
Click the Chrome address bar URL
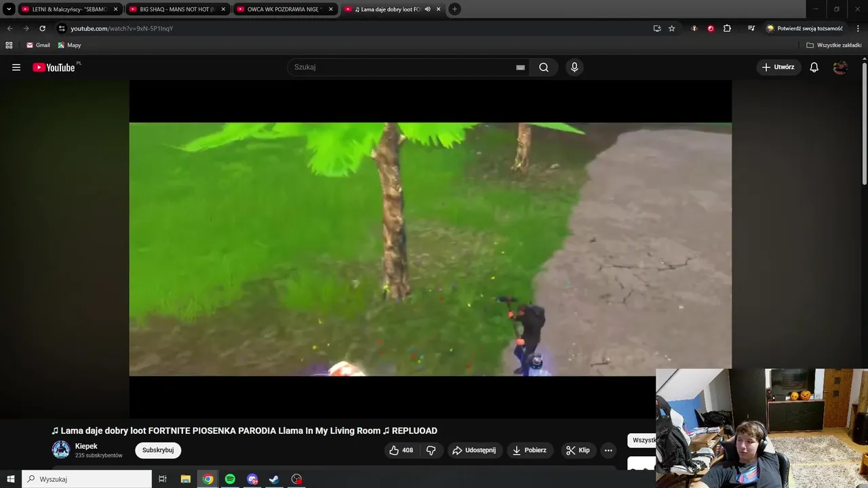[x=122, y=28]
